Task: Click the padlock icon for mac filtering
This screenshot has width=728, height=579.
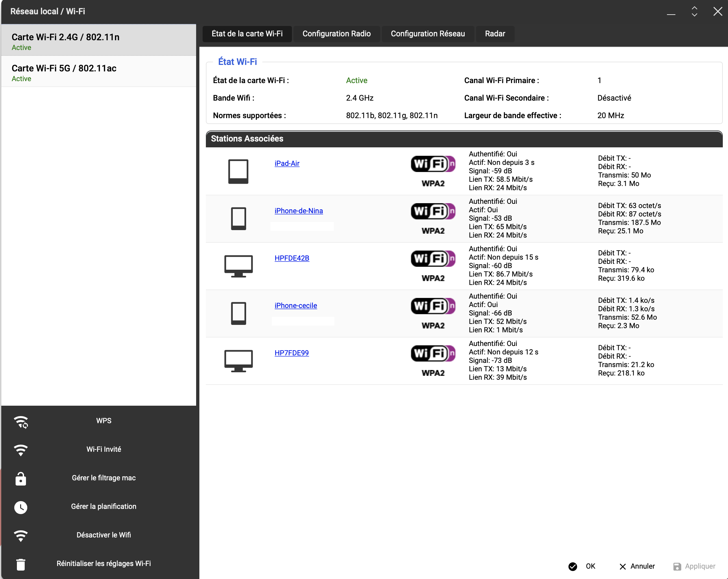Action: [x=21, y=478]
